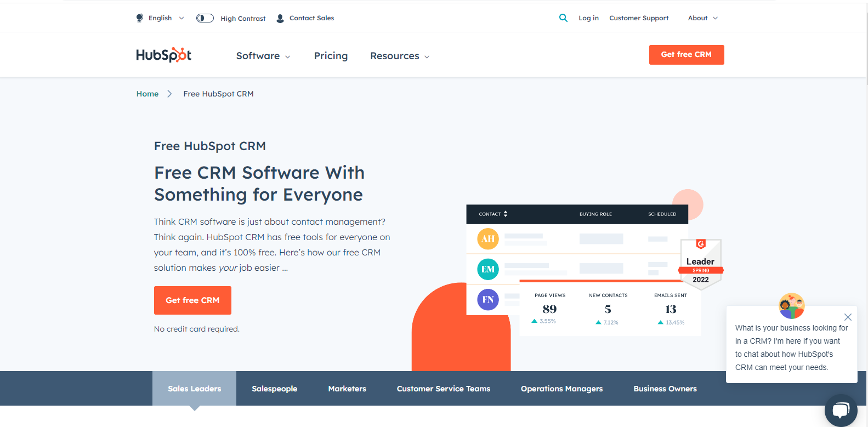Switch to the Marketers tab
Screen dimensions: 868x427
pos(347,389)
